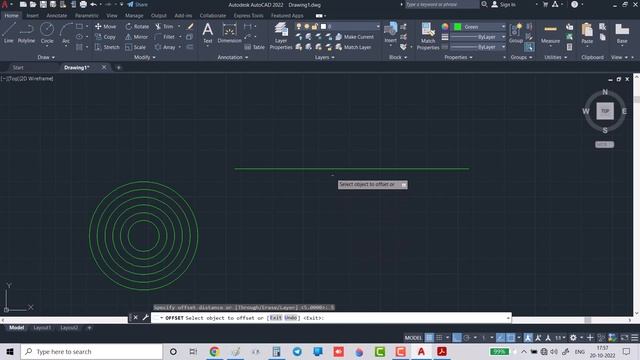Image resolution: width=640 pixels, height=360 pixels.
Task: Select the Stretch tool
Action: pos(107,47)
